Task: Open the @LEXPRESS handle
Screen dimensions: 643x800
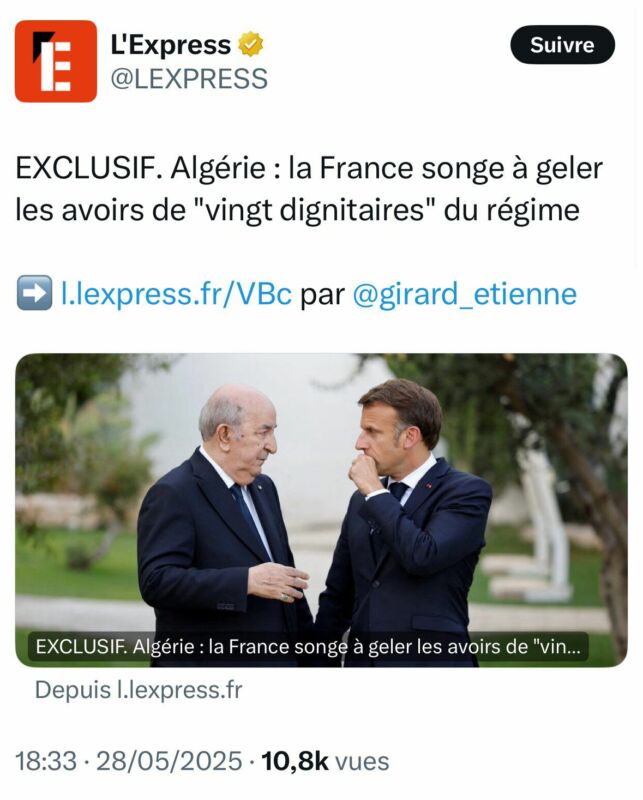Action: click(189, 79)
